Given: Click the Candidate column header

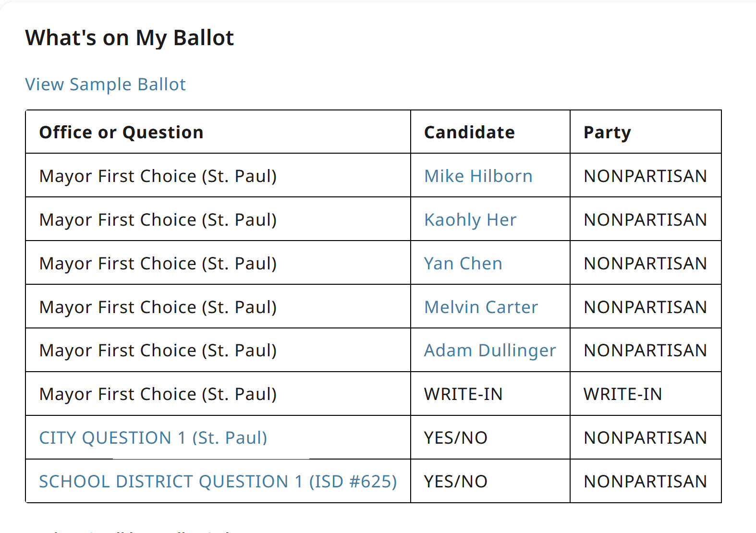Looking at the screenshot, I should click(x=469, y=133).
